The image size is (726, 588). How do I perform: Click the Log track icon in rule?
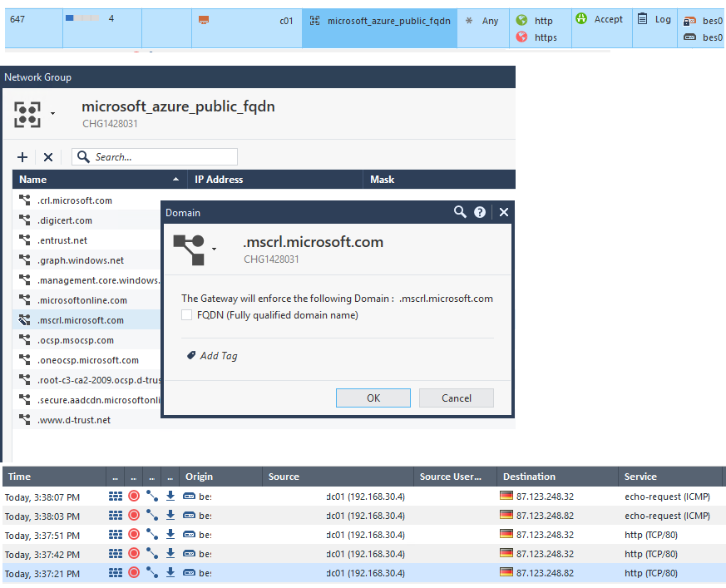pos(642,19)
